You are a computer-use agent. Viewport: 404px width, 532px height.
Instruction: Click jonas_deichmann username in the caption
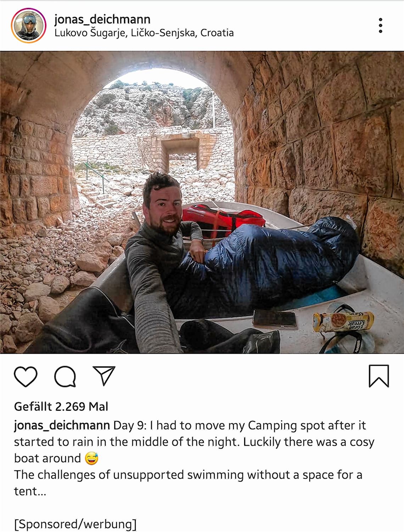click(x=62, y=425)
